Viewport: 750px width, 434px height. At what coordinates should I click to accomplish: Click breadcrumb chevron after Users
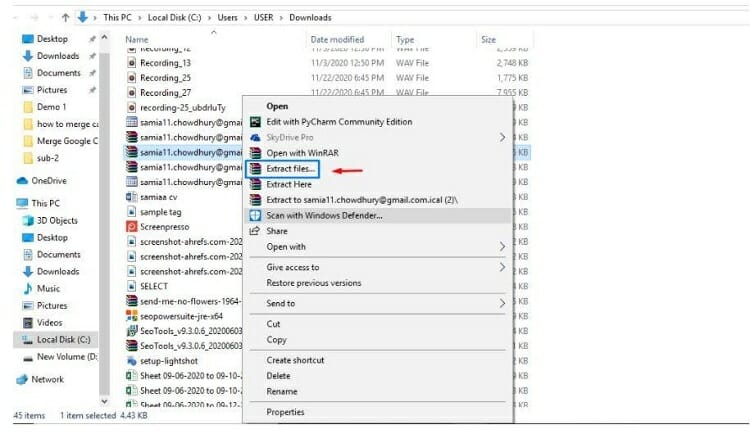click(x=245, y=18)
